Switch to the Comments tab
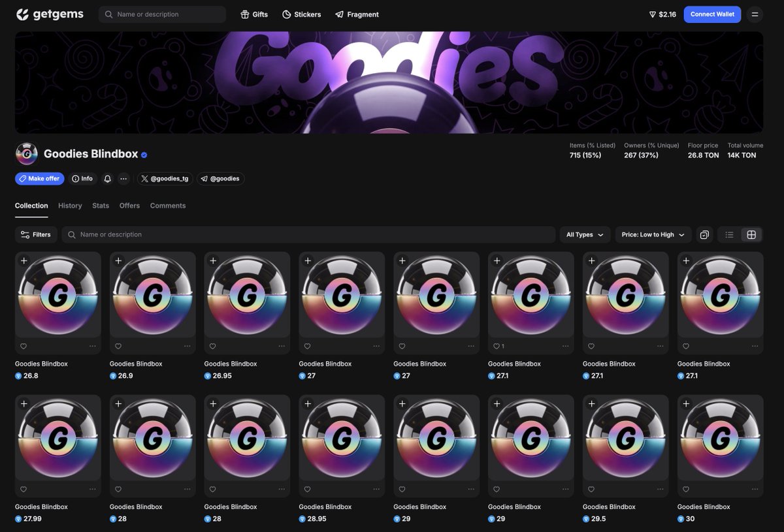784x532 pixels. tap(168, 206)
